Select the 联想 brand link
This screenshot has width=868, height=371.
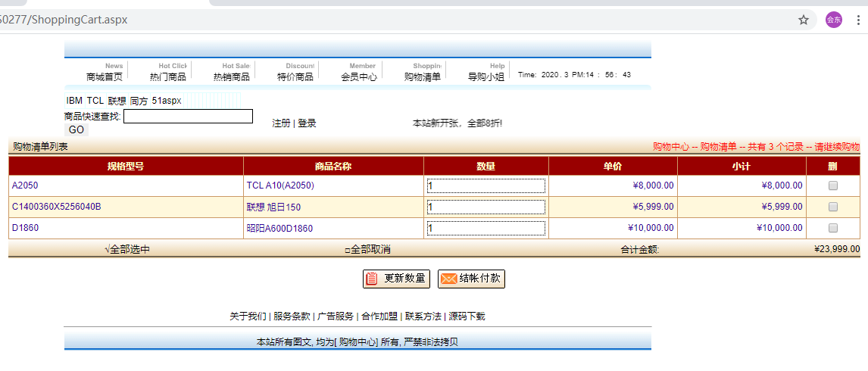[117, 101]
